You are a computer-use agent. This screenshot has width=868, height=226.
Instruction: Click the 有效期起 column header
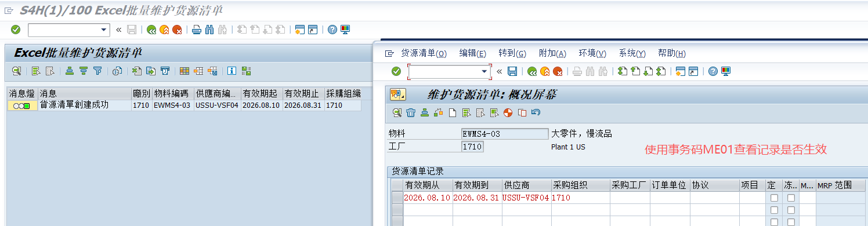coord(261,93)
